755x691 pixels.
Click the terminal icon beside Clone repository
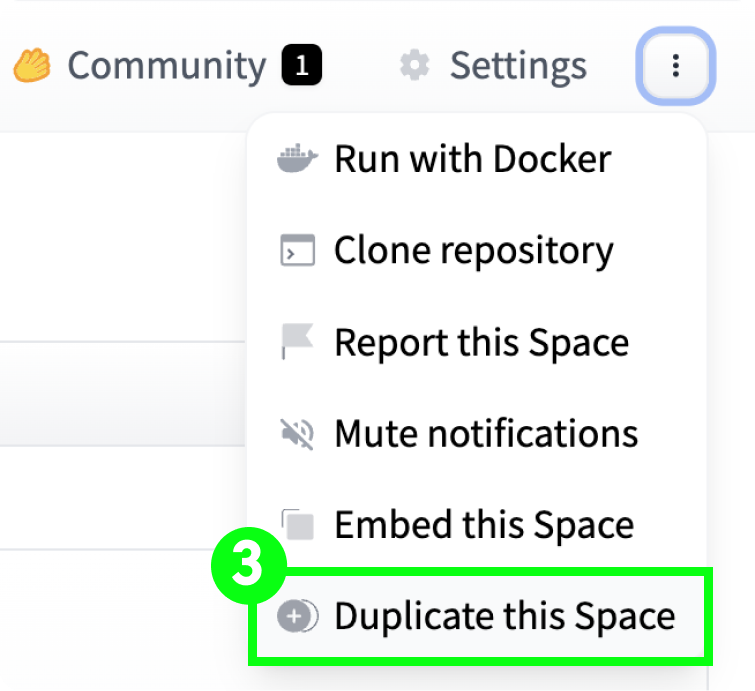297,251
